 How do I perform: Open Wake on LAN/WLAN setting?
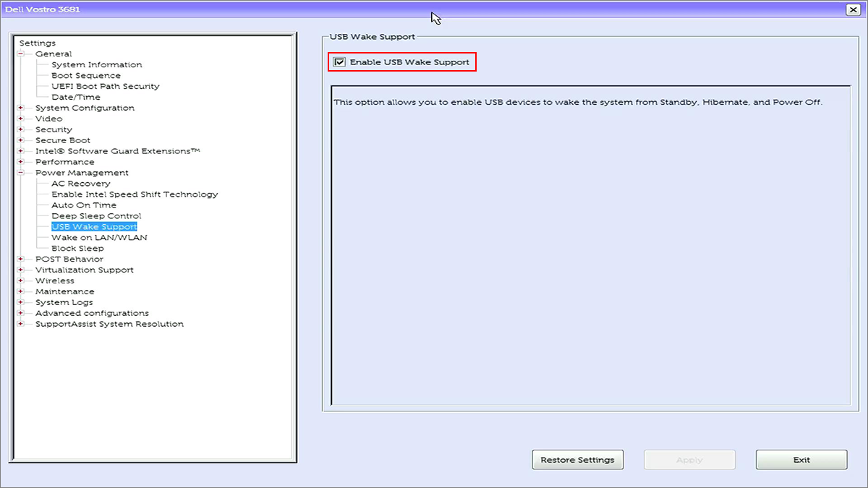pos(100,238)
